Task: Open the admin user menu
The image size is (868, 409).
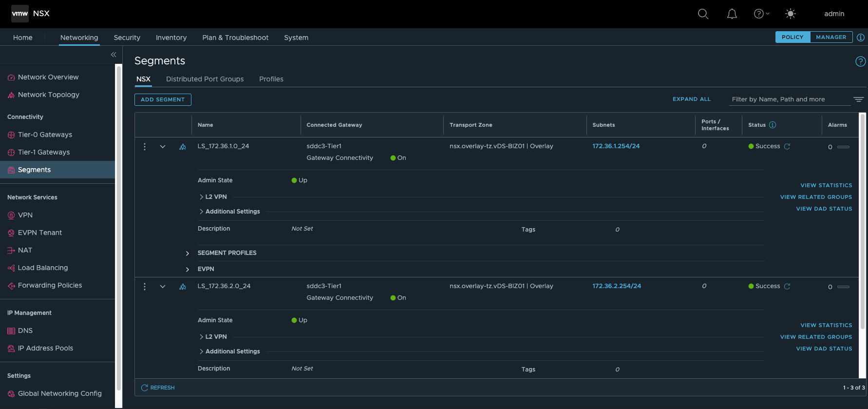Action: [834, 14]
